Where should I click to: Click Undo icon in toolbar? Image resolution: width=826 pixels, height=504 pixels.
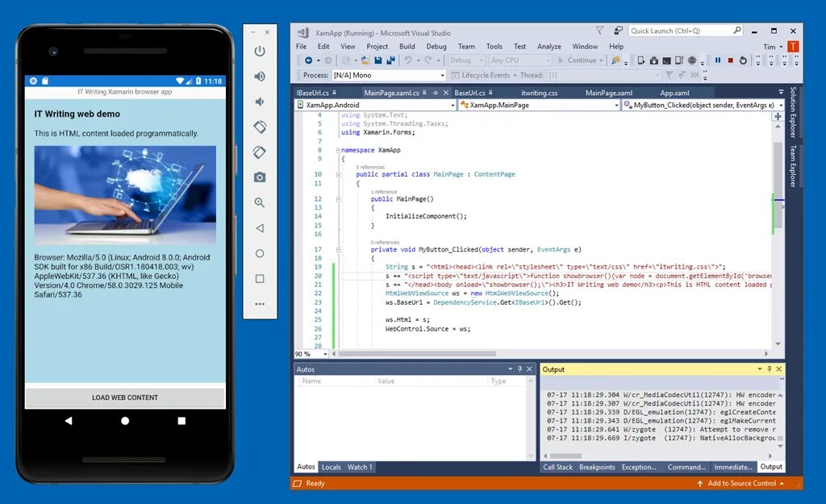click(407, 60)
